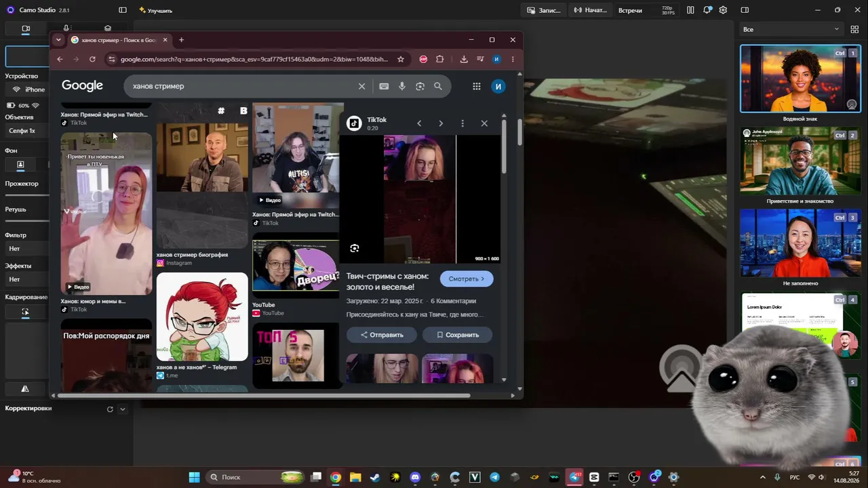This screenshot has width=868, height=488.
Task: Open Chrome three-dot menu
Action: (513, 59)
